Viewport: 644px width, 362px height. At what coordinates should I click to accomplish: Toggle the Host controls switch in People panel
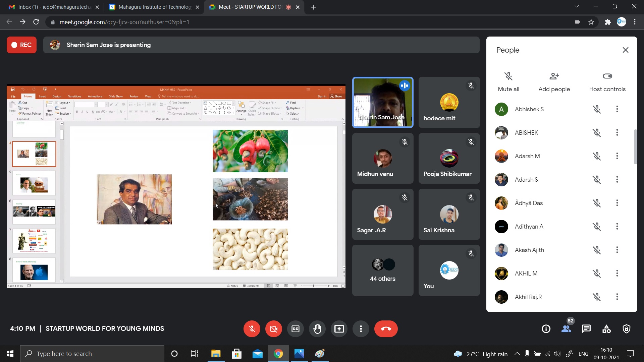point(607,76)
